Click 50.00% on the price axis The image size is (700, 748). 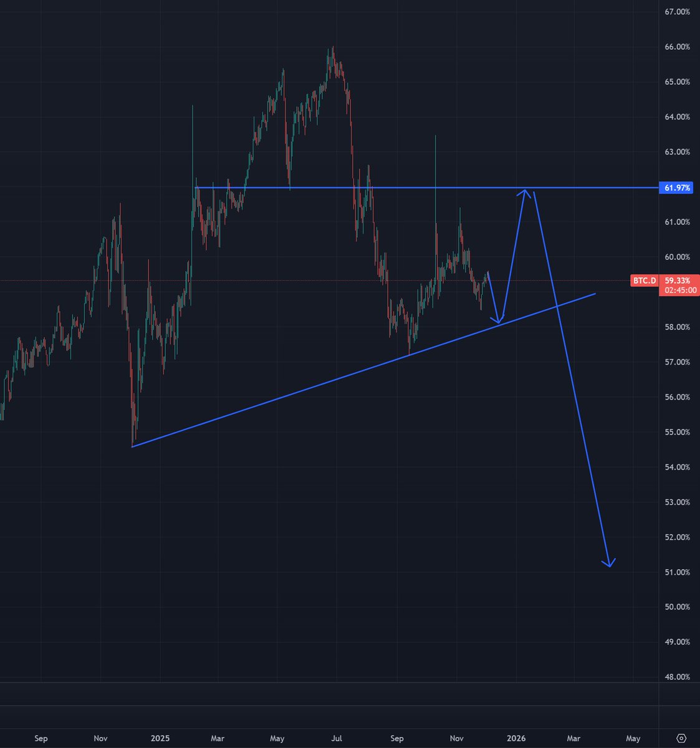coord(676,607)
